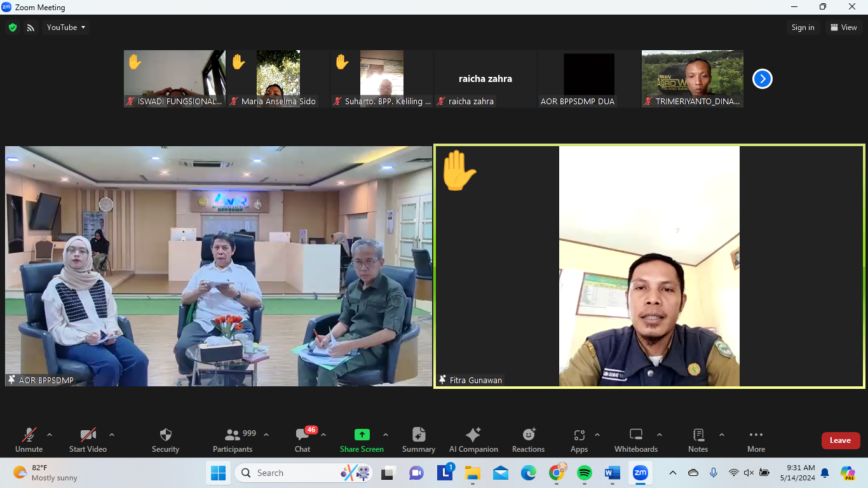
Task: Open AI Companion
Action: coord(473,438)
